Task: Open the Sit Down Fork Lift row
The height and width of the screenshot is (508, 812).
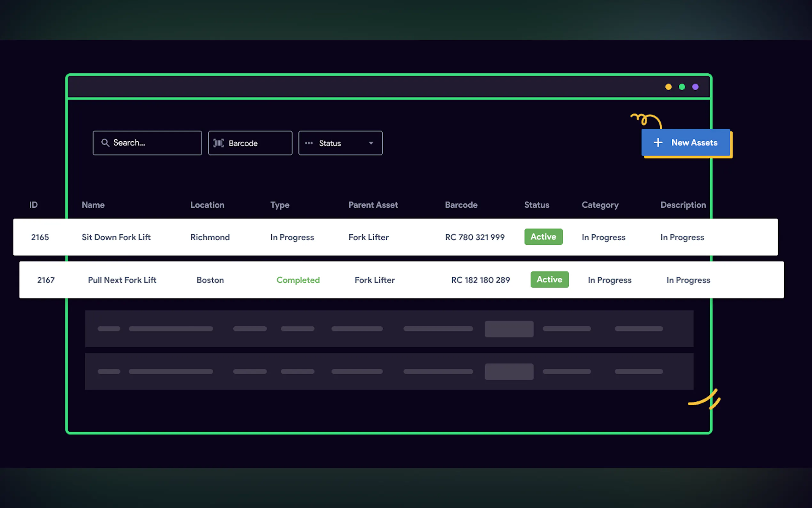Action: (116, 237)
